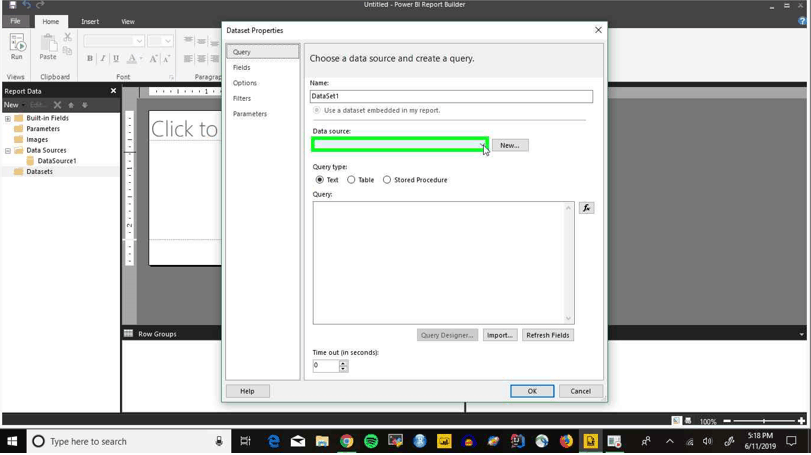The width and height of the screenshot is (811, 455).
Task: Click the Import... button
Action: tap(500, 335)
